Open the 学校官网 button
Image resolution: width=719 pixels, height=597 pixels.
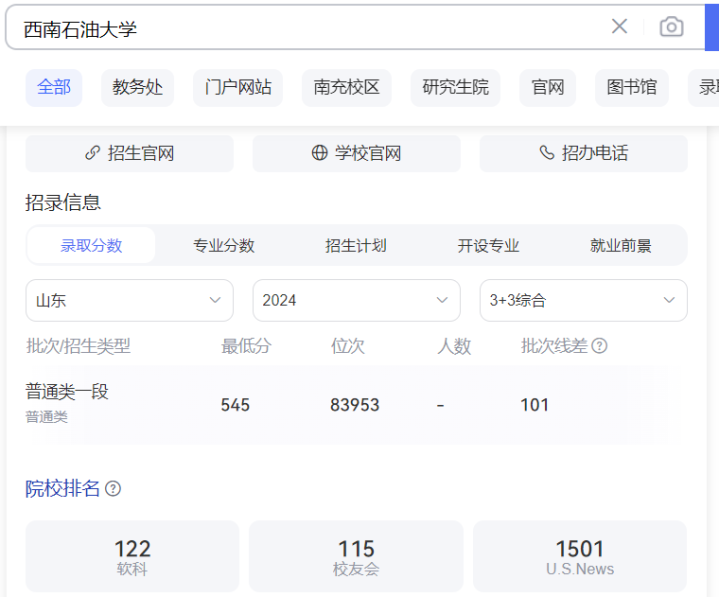[x=356, y=153]
